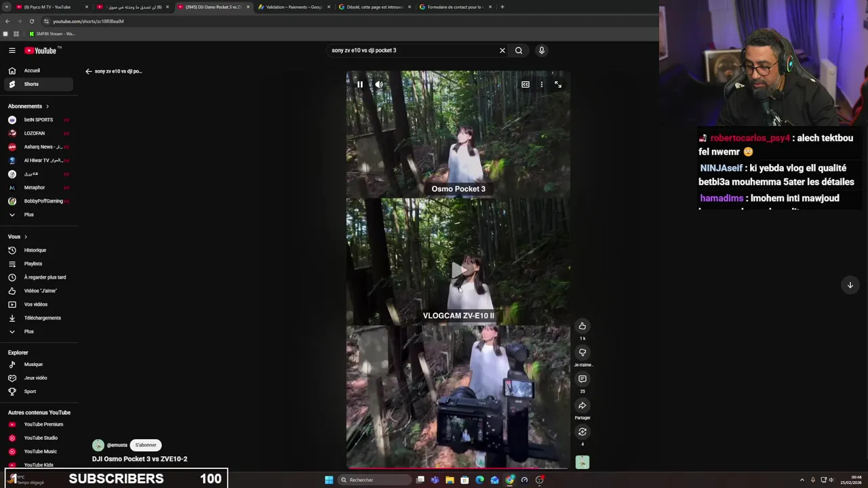Screen dimensions: 868x488
Task: Open Sport under Explorer
Action: click(30, 392)
